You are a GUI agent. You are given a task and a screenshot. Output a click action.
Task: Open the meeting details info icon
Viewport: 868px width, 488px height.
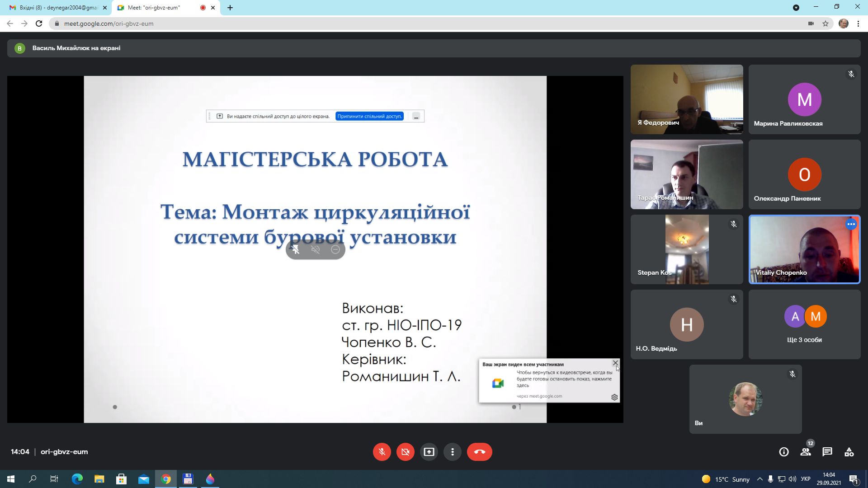[783, 452]
